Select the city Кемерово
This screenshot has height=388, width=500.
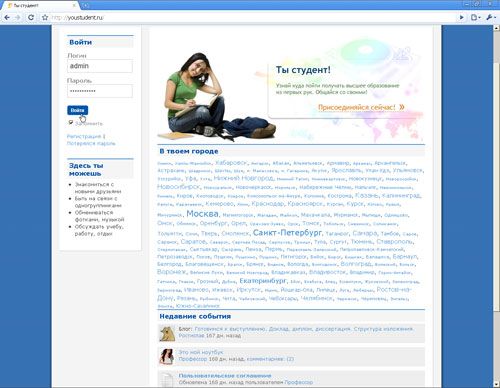pos(219,204)
